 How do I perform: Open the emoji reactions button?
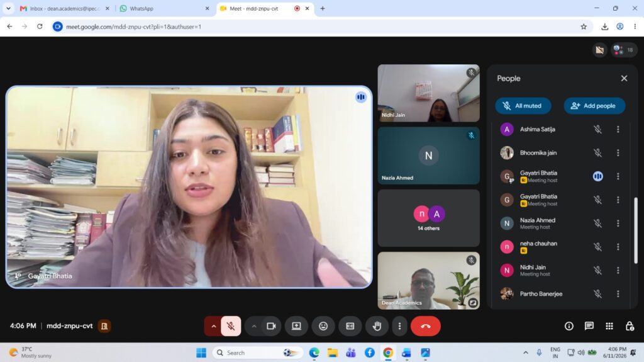pos(323,326)
